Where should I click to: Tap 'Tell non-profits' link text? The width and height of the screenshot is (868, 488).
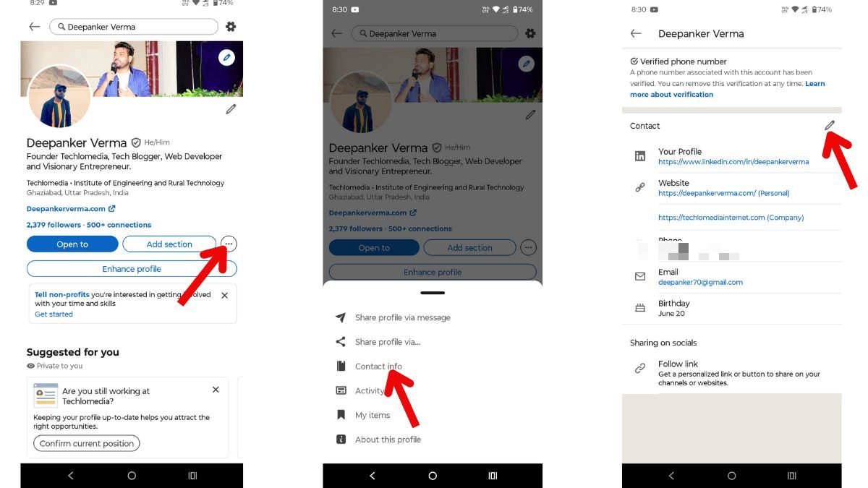tap(62, 295)
